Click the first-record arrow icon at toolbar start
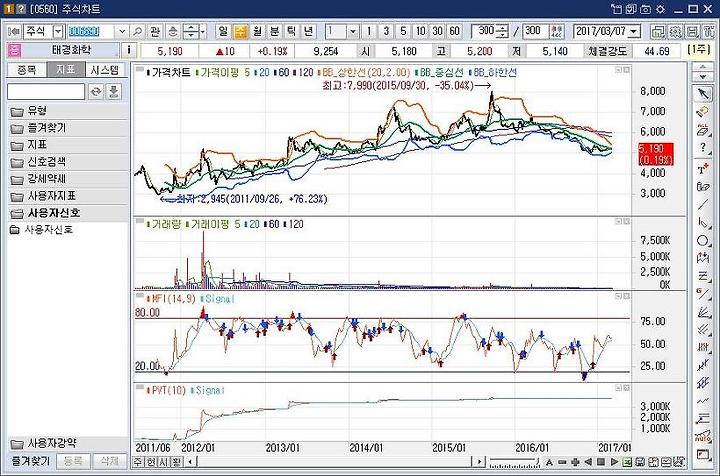The width and height of the screenshot is (720, 476). (14, 32)
